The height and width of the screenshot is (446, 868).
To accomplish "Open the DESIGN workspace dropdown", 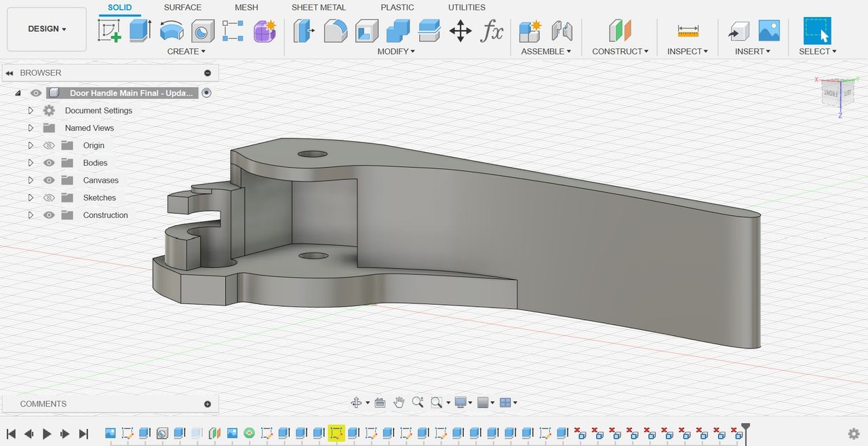I will (47, 29).
